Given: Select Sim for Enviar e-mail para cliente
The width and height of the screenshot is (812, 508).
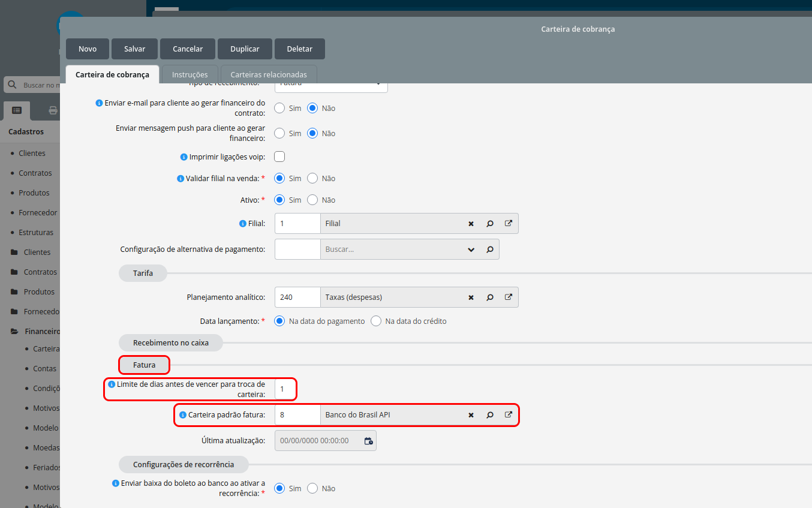Looking at the screenshot, I should pos(279,109).
